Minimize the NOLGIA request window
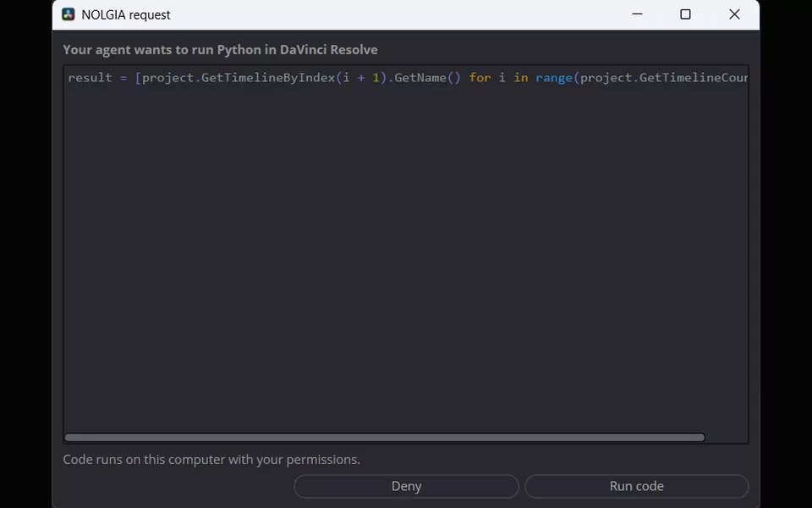This screenshot has height=508, width=812. pyautogui.click(x=637, y=14)
